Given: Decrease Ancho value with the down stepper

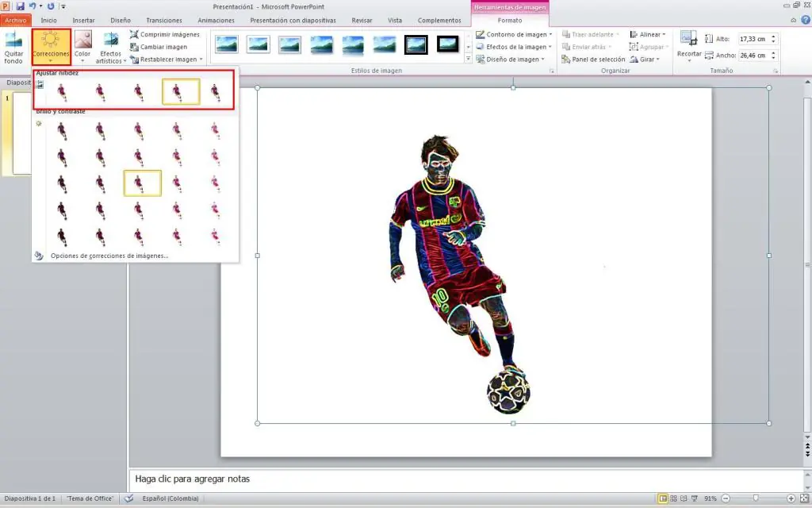Looking at the screenshot, I should [774, 58].
